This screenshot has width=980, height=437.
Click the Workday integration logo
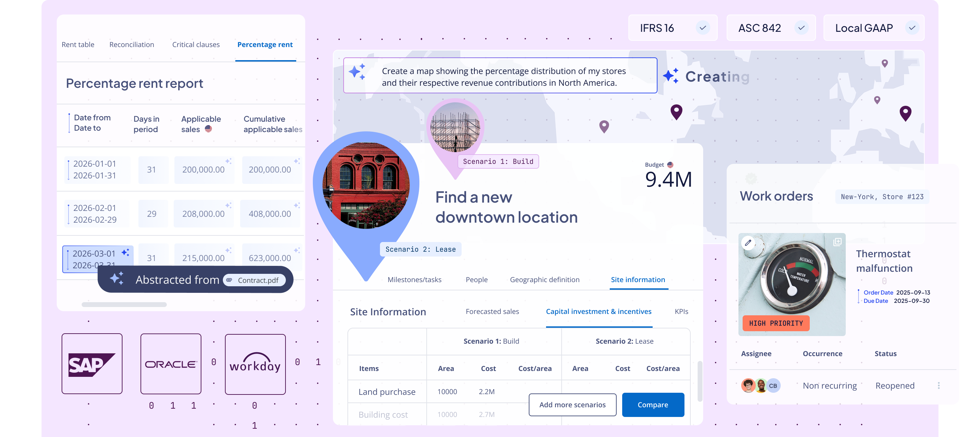tap(255, 364)
